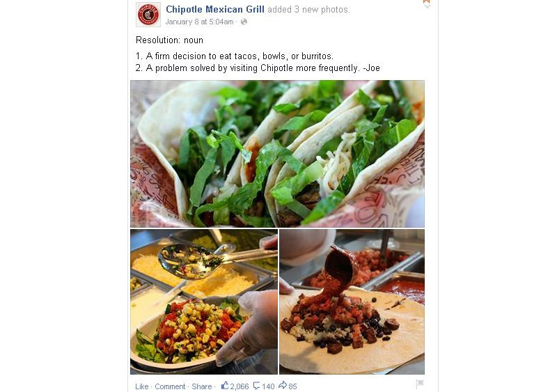Image resolution: width=557 pixels, height=392 pixels.
Task: Click the public globe privacy icon
Action: pyautogui.click(x=244, y=22)
